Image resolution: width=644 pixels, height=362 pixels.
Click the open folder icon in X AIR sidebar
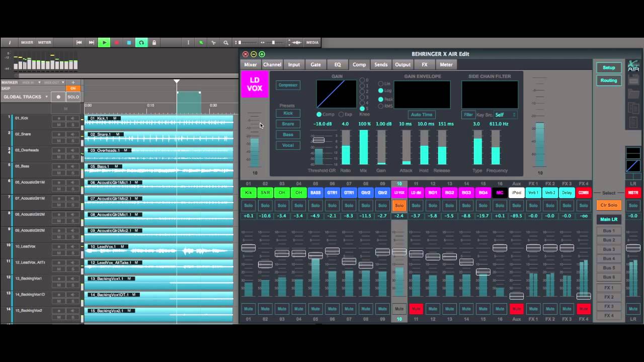[x=633, y=94]
